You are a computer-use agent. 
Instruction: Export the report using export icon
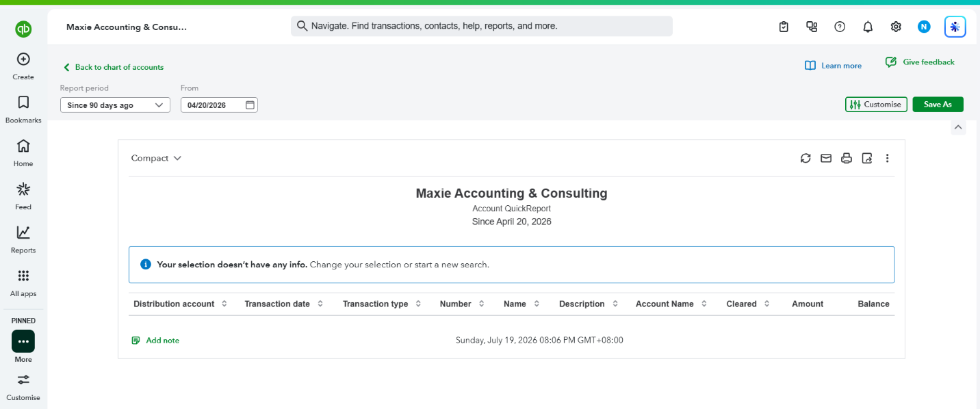tap(867, 158)
